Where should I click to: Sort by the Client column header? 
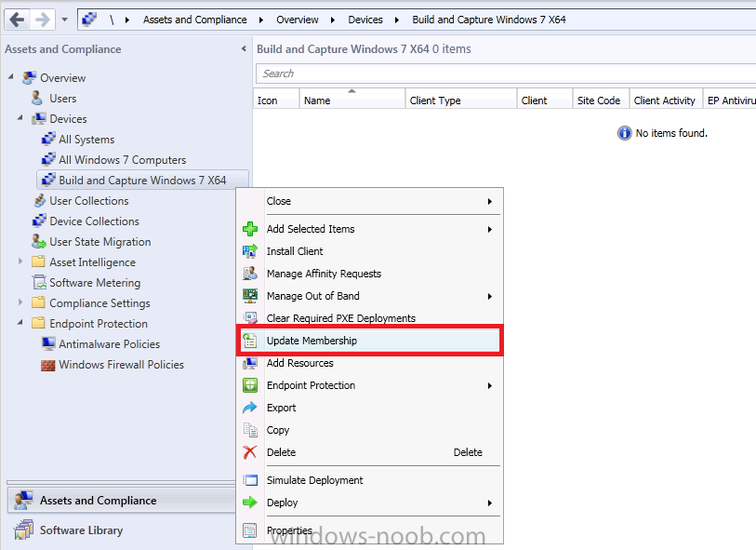pyautogui.click(x=544, y=100)
